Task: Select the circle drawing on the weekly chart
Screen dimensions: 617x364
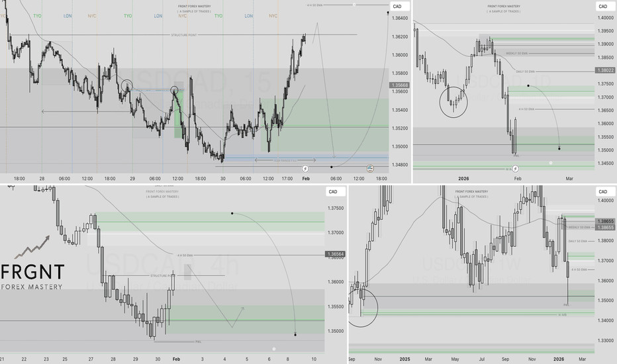Action: pyautogui.click(x=361, y=306)
